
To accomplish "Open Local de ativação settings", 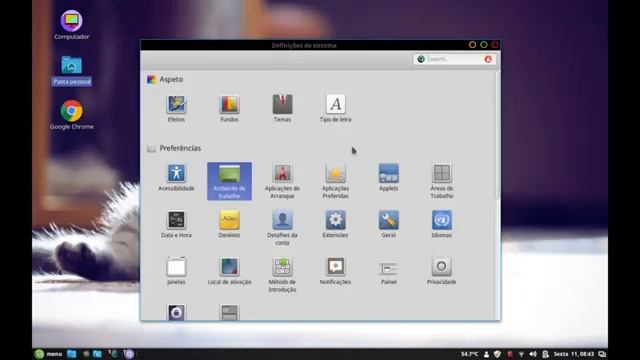I will 229,271.
